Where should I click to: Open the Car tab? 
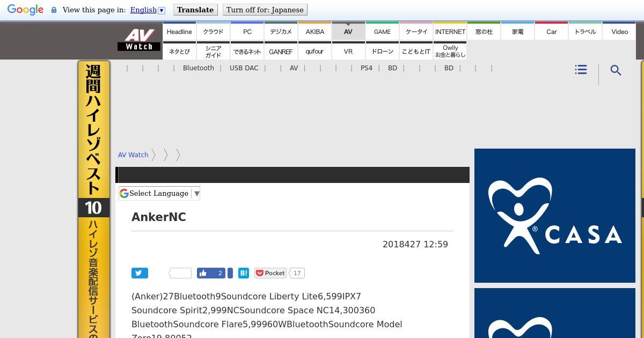552,31
